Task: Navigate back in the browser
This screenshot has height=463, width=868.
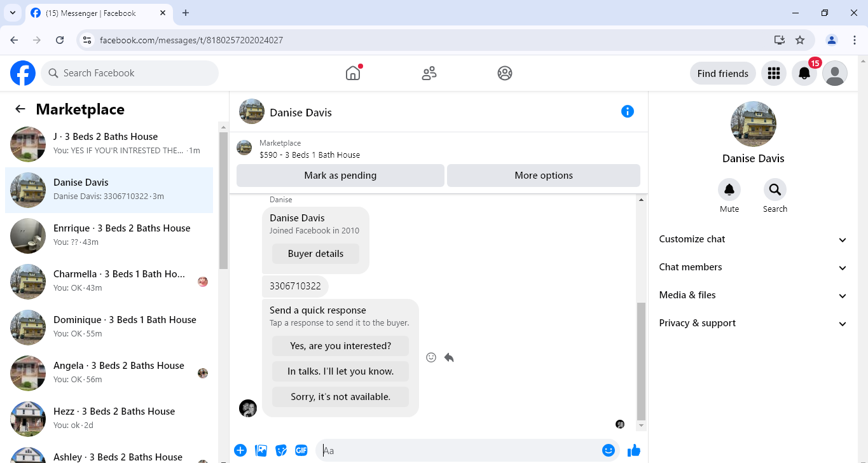Action: pyautogui.click(x=14, y=40)
